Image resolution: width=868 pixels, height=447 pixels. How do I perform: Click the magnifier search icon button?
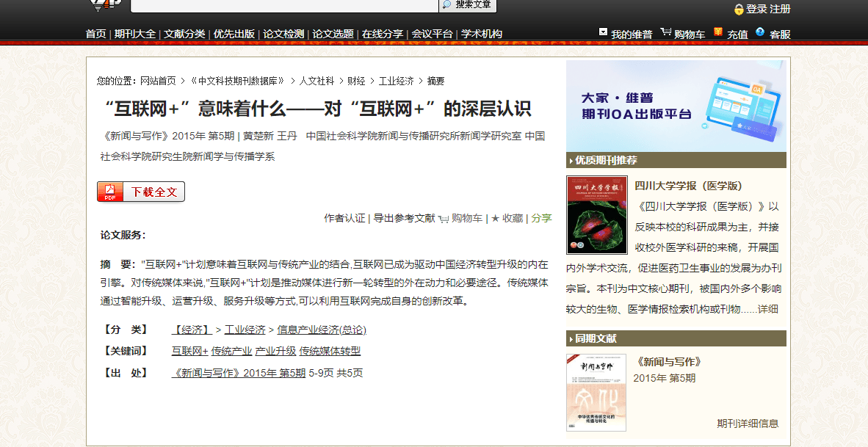[x=446, y=4]
